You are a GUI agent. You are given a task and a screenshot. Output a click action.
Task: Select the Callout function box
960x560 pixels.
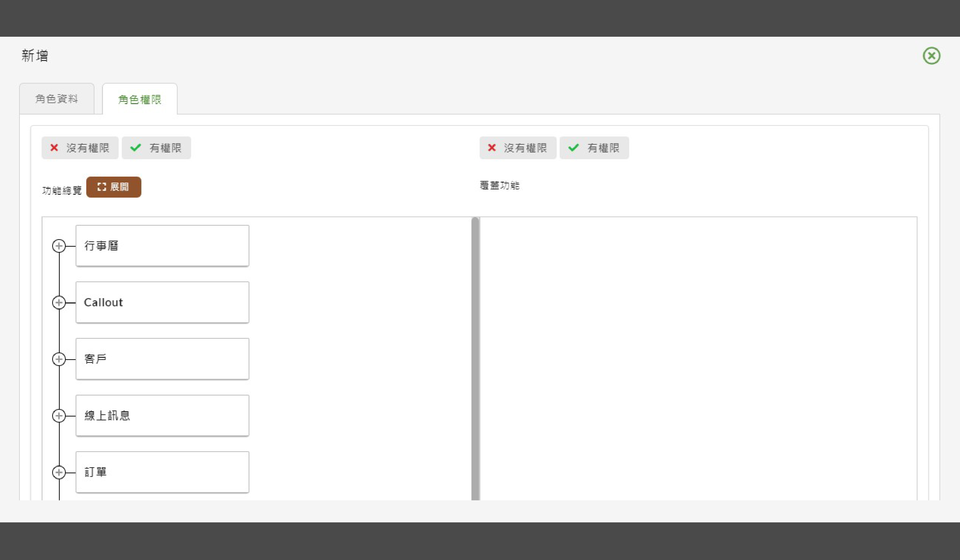[162, 302]
